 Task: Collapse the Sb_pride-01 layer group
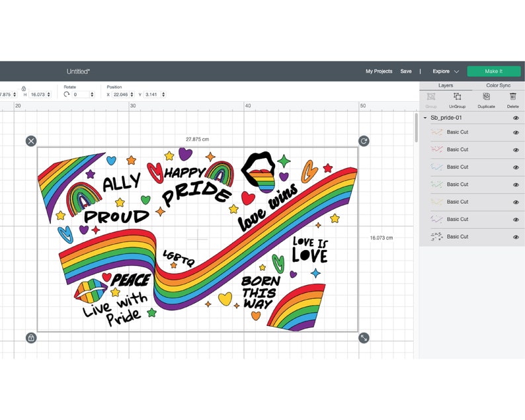[x=425, y=118]
